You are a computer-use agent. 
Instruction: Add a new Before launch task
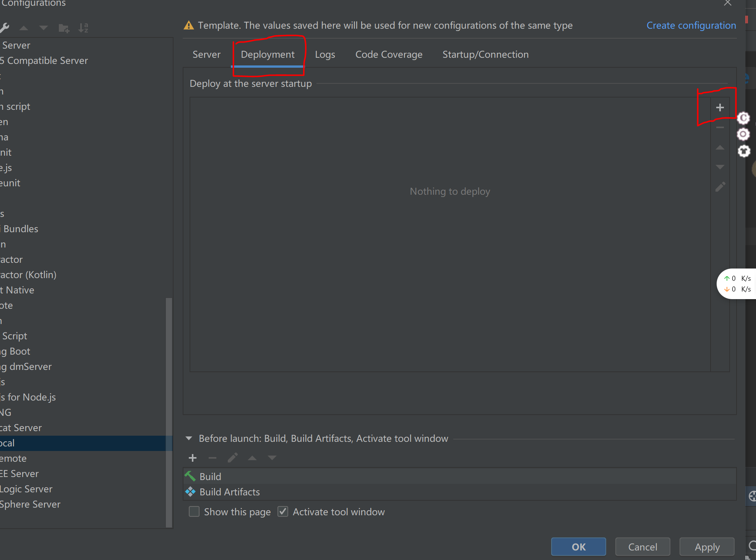click(193, 458)
